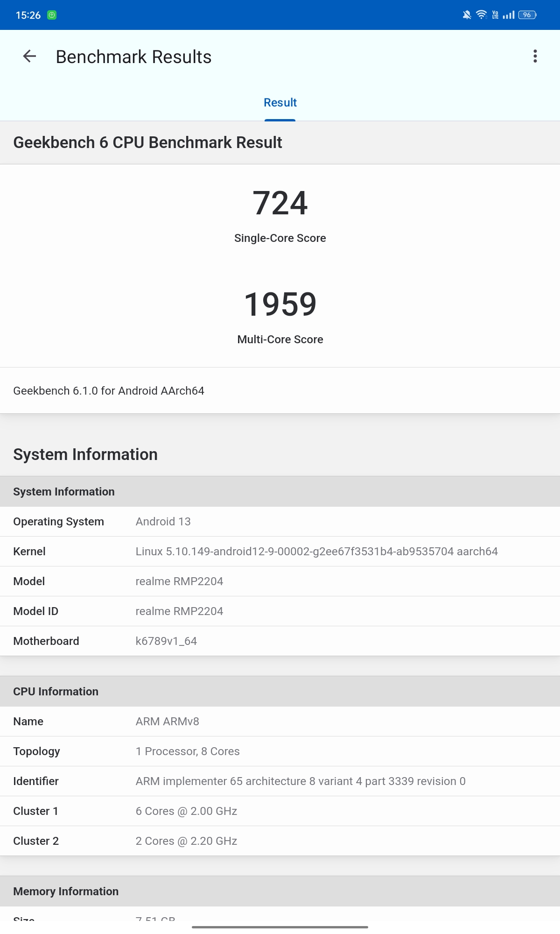Tap the Kernel row label
Screen dimensions: 560x934
click(x=29, y=552)
